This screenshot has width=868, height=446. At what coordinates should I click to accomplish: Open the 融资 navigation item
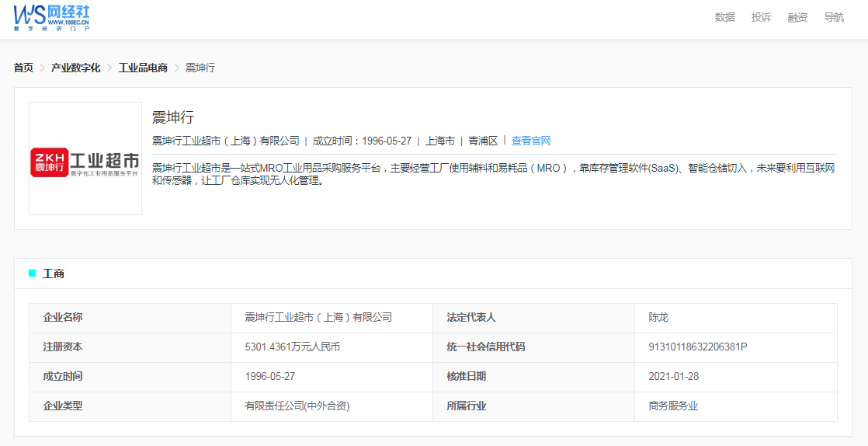(x=797, y=17)
